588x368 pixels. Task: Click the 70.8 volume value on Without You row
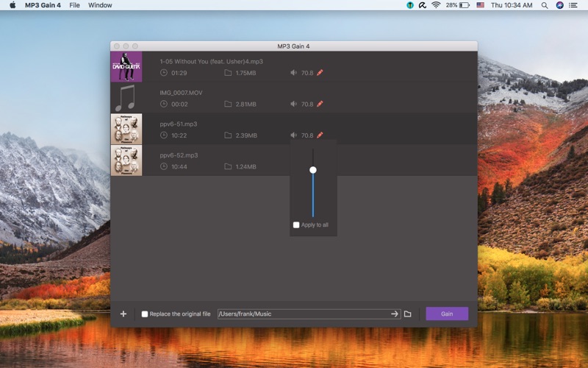307,73
